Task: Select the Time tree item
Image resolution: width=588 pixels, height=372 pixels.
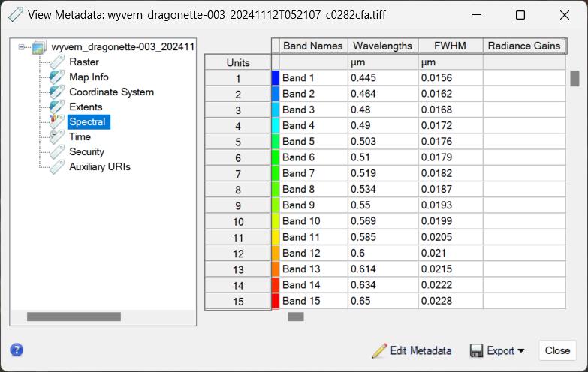Action: tap(80, 136)
